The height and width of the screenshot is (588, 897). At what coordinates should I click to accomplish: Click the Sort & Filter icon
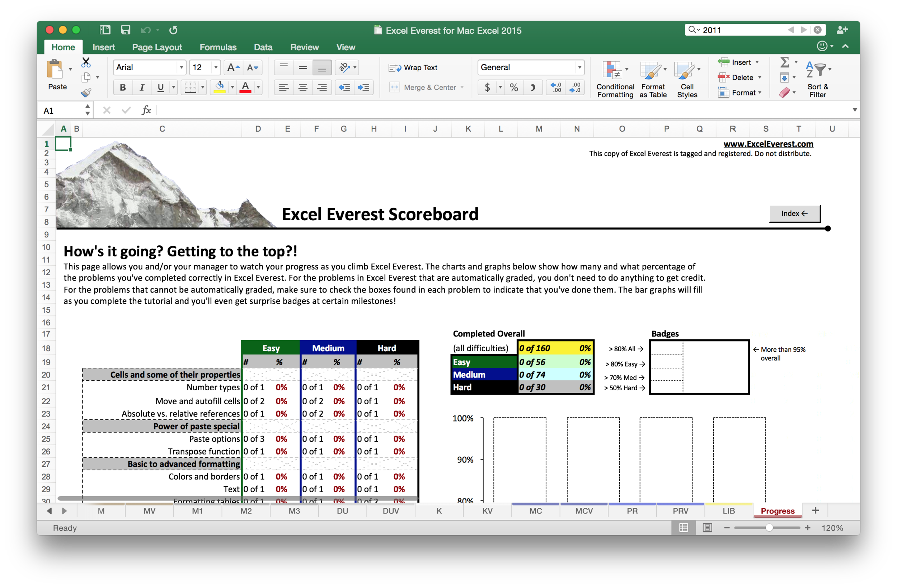coord(815,70)
